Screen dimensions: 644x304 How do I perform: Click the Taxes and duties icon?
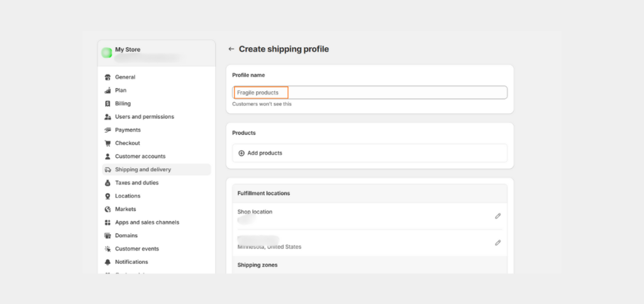coord(108,183)
